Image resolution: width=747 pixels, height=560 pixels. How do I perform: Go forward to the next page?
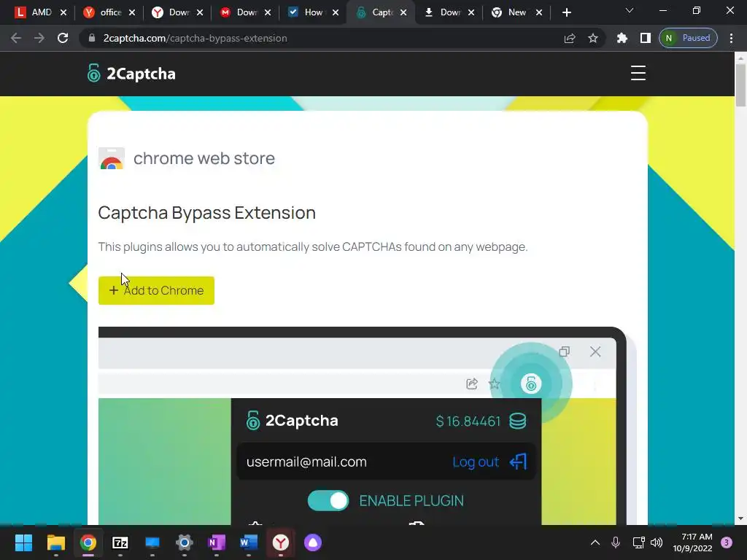[39, 38]
